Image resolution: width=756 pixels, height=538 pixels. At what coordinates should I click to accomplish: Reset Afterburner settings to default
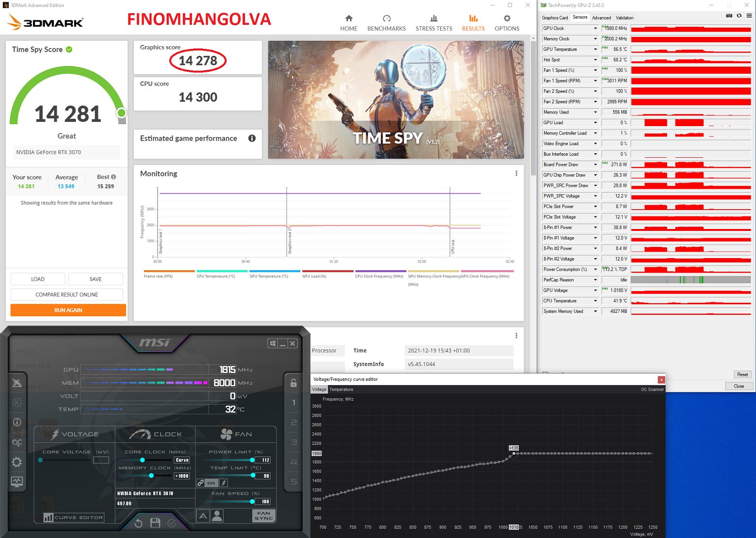pos(138,523)
